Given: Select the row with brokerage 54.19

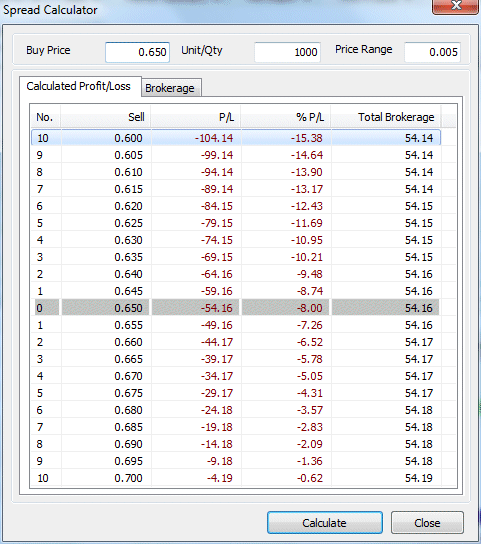Looking at the screenshot, I should tap(236, 478).
